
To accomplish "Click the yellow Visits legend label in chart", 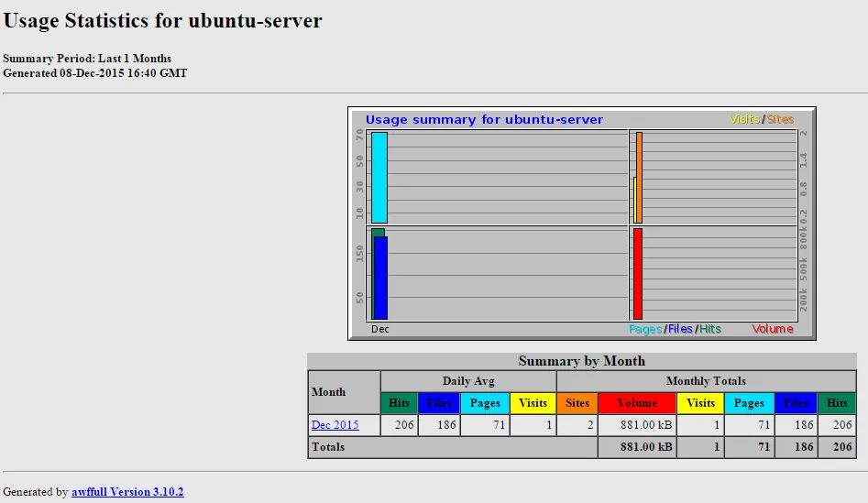I will [744, 119].
